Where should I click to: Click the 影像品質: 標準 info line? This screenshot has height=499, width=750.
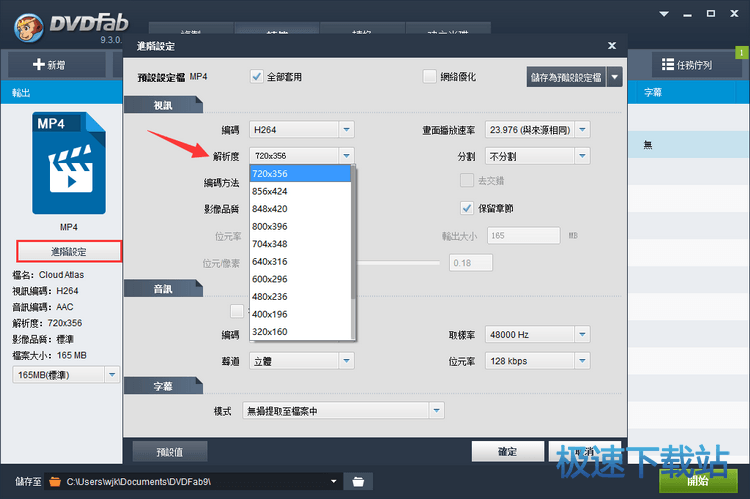43,339
